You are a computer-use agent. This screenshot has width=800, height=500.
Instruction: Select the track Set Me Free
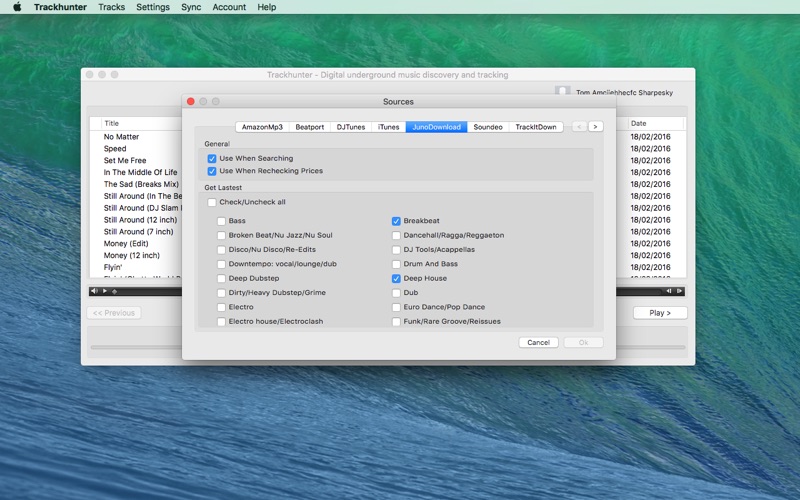pyautogui.click(x=125, y=160)
